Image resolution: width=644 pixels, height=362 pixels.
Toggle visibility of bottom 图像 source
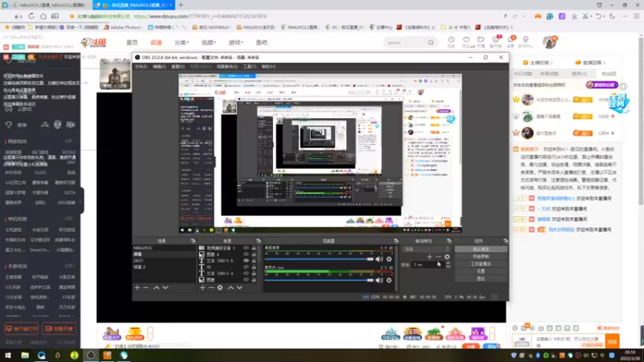(246, 279)
